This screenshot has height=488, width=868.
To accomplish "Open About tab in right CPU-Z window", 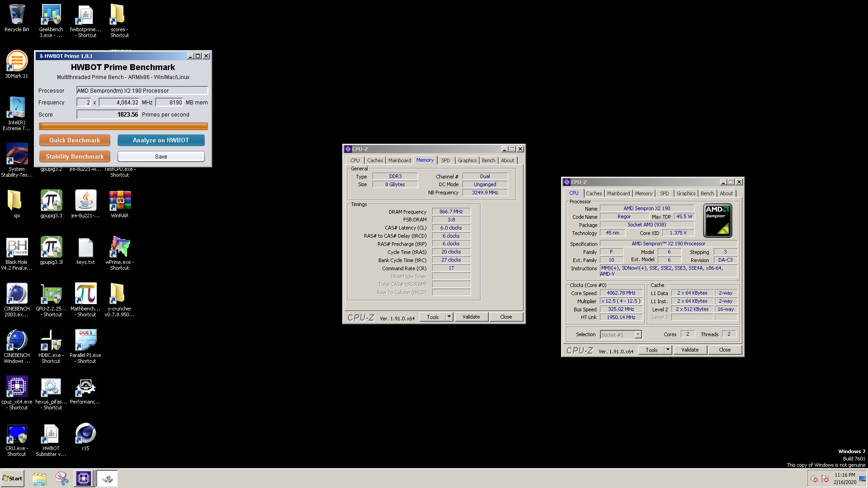I will pos(726,193).
